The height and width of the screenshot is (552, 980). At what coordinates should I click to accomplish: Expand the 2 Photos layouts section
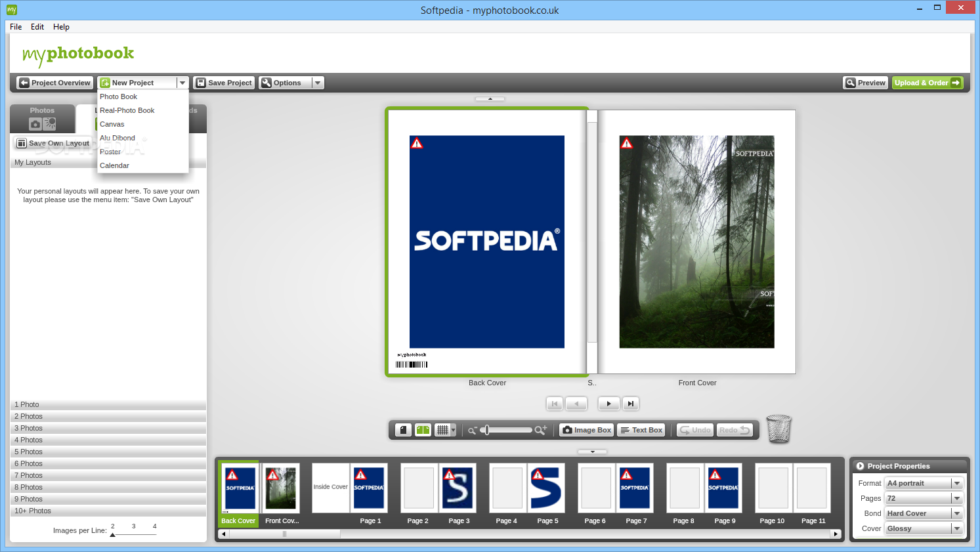point(108,416)
